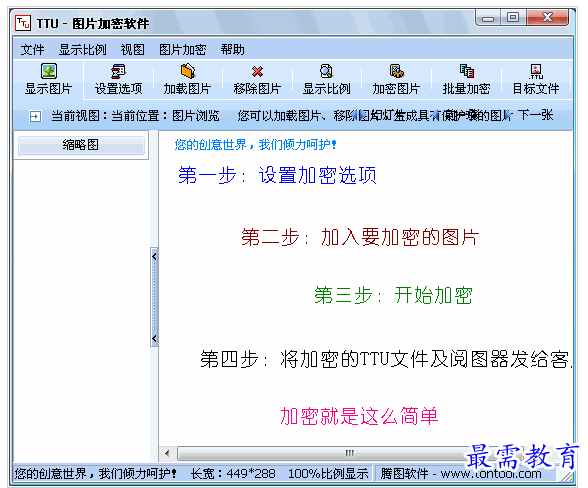
Task: Click the TTU app icon in title bar
Action: (x=23, y=23)
